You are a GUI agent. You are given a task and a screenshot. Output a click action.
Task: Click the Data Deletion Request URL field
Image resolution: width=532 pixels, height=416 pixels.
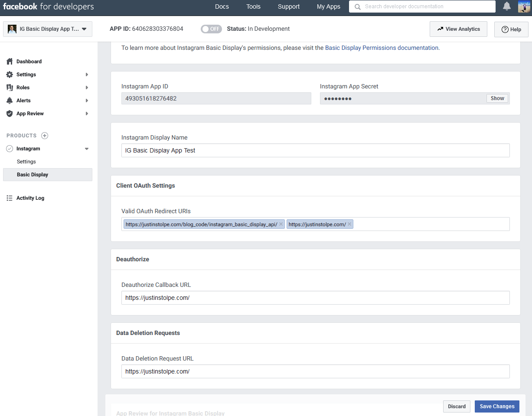(316, 371)
